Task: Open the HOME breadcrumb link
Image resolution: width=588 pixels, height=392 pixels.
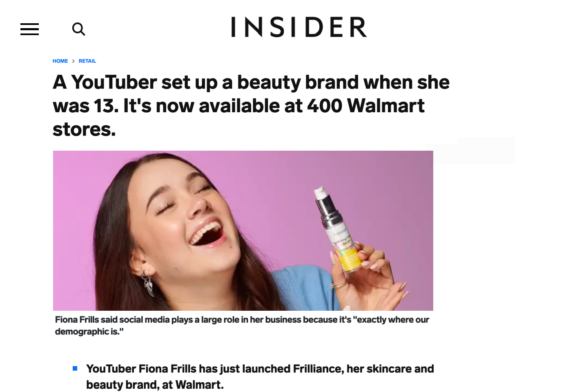Action: [60, 61]
